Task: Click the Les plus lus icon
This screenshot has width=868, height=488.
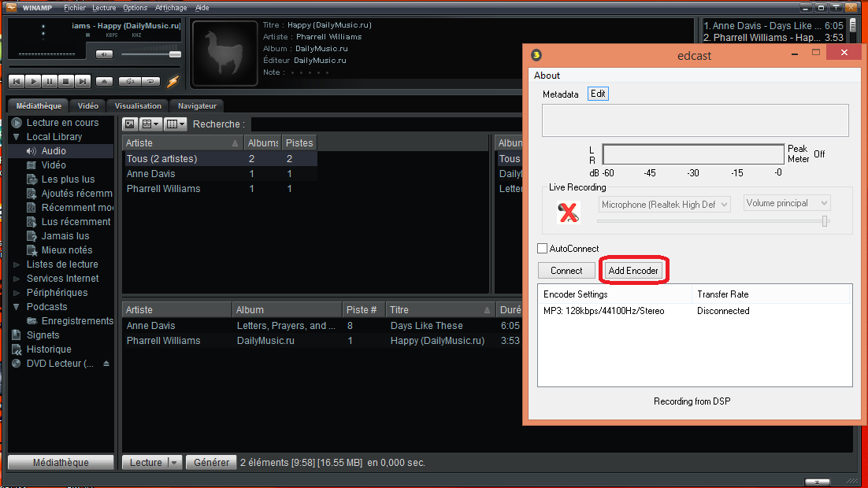Action: [x=32, y=179]
